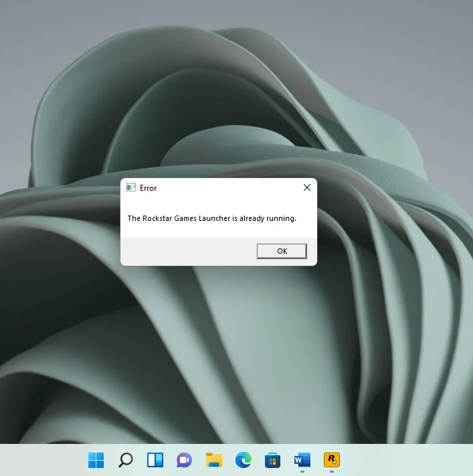Open Teams Chat from taskbar
The height and width of the screenshot is (476, 473).
(x=184, y=460)
